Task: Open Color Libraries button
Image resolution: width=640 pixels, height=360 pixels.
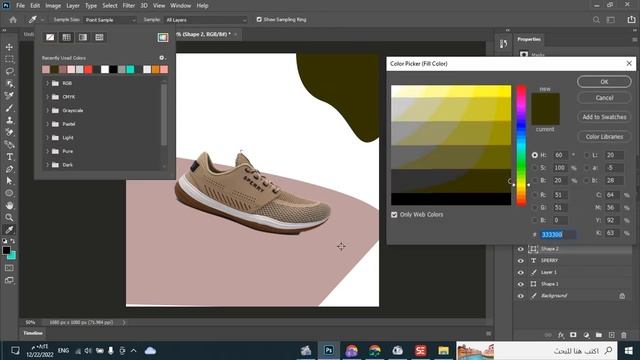Action: [604, 137]
